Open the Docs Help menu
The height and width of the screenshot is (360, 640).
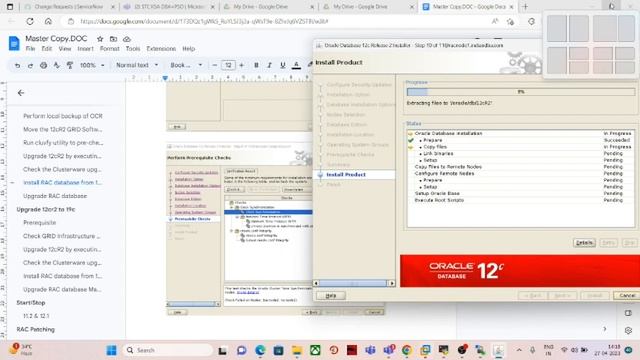[189, 49]
